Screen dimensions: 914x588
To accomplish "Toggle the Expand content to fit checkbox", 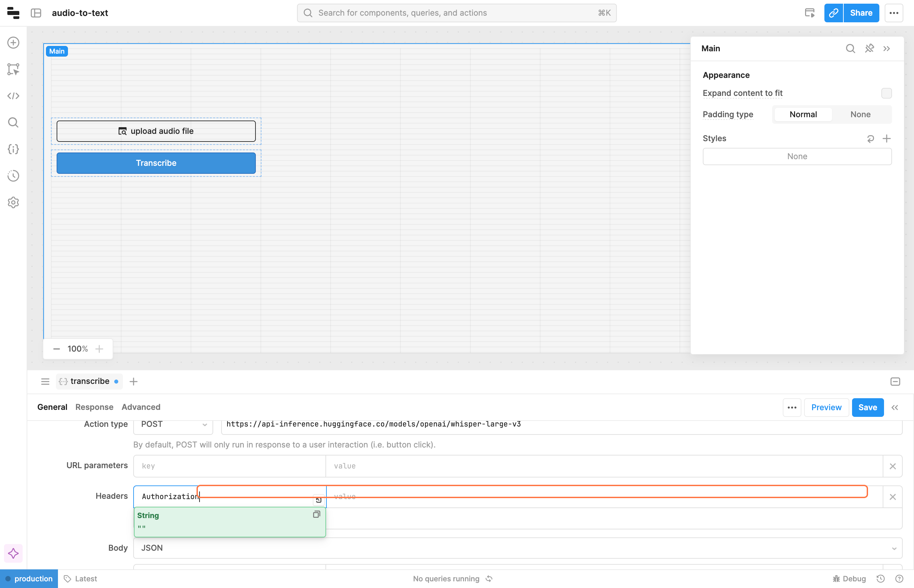I will tap(886, 93).
